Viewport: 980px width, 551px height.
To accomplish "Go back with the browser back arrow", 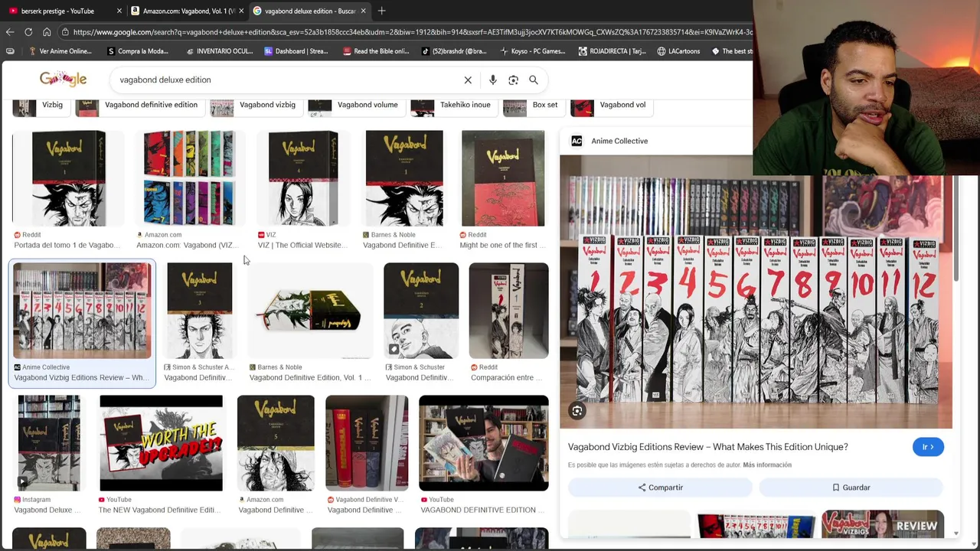I will 10,32.
